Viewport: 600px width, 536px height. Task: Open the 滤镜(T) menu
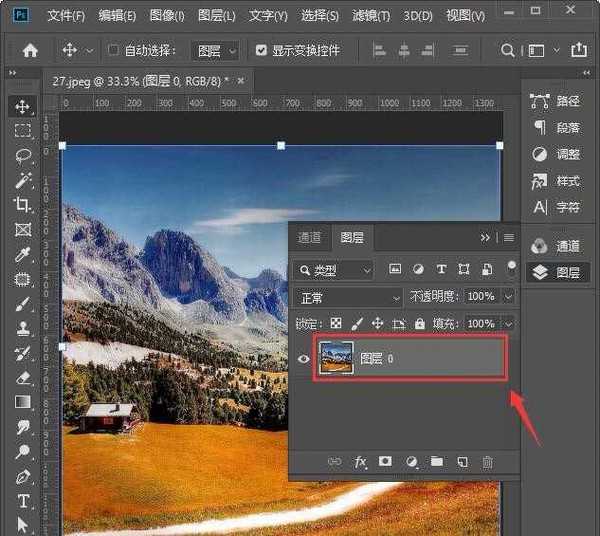click(372, 16)
